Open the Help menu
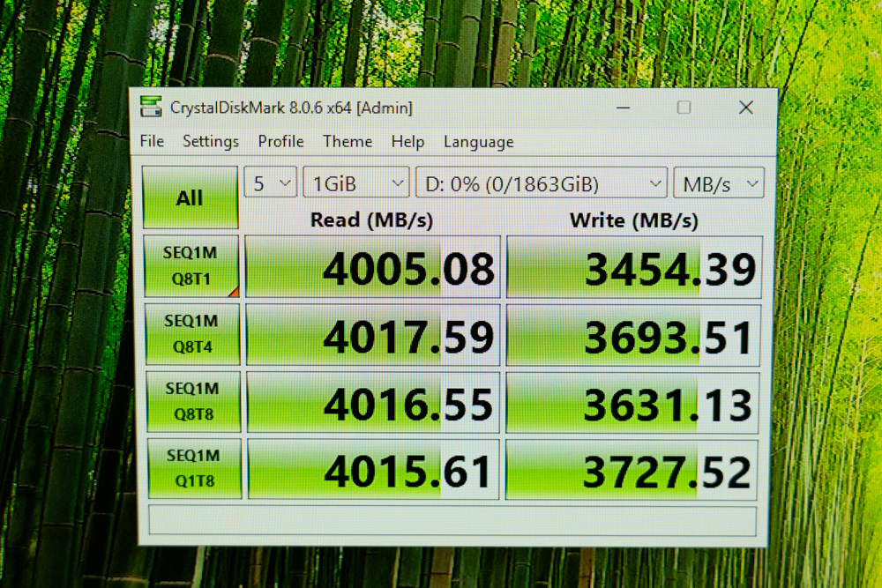 click(407, 142)
